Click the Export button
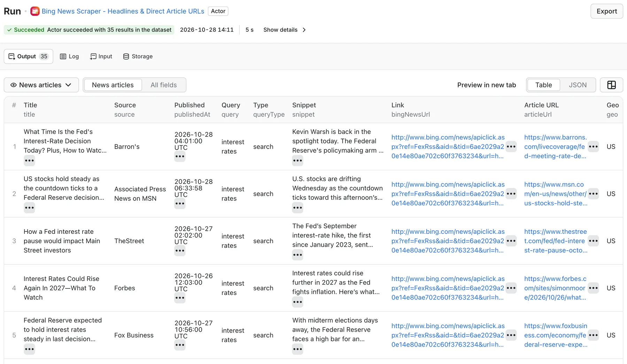The height and width of the screenshot is (364, 627). click(606, 11)
